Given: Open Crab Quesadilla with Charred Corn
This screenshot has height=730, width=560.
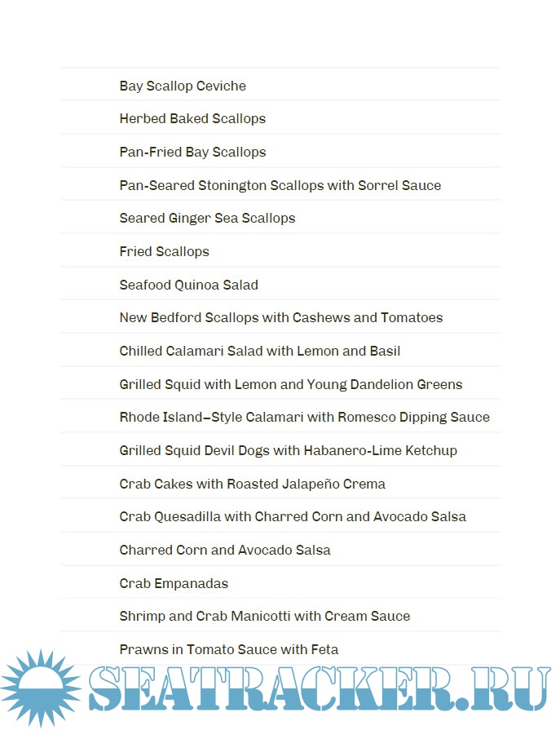Looking at the screenshot, I should point(293,516).
